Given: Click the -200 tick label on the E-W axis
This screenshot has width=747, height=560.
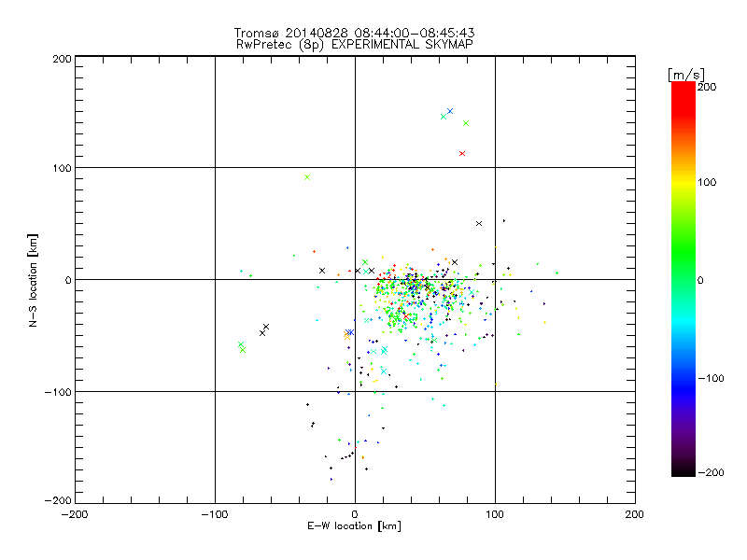Looking at the screenshot, I should click(75, 514).
